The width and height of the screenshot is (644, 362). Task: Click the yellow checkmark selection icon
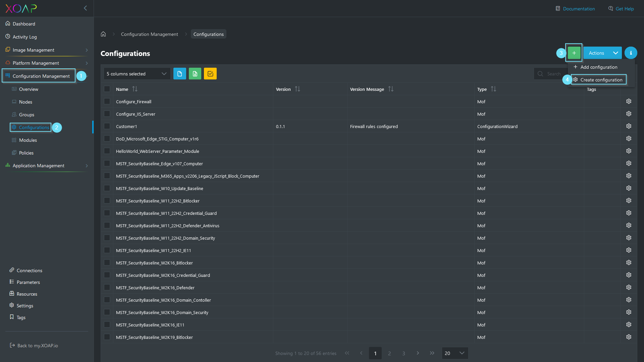coord(210,74)
